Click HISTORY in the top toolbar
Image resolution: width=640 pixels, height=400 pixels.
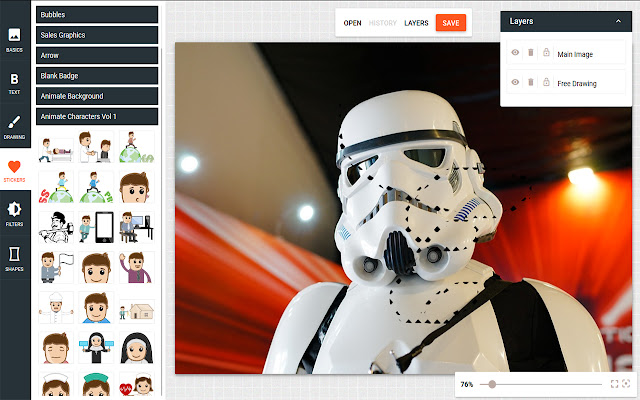[382, 23]
